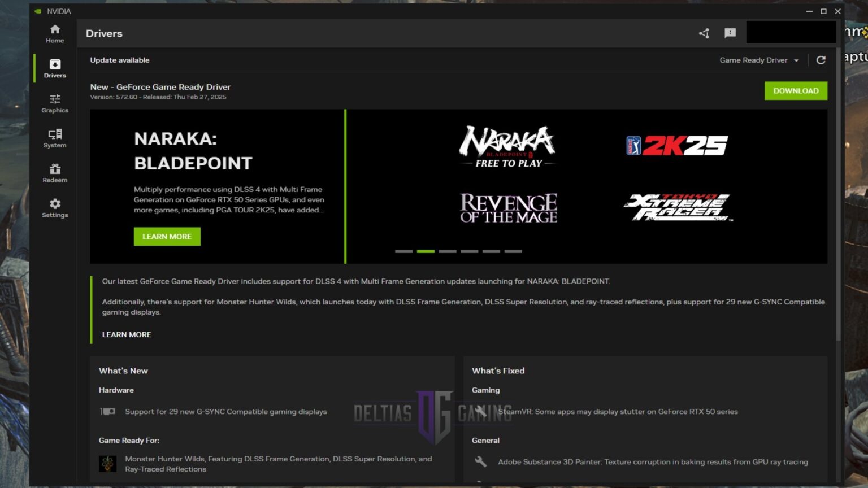Click the Monster Hunter Wilds game icon
The height and width of the screenshot is (488, 868).
click(107, 464)
